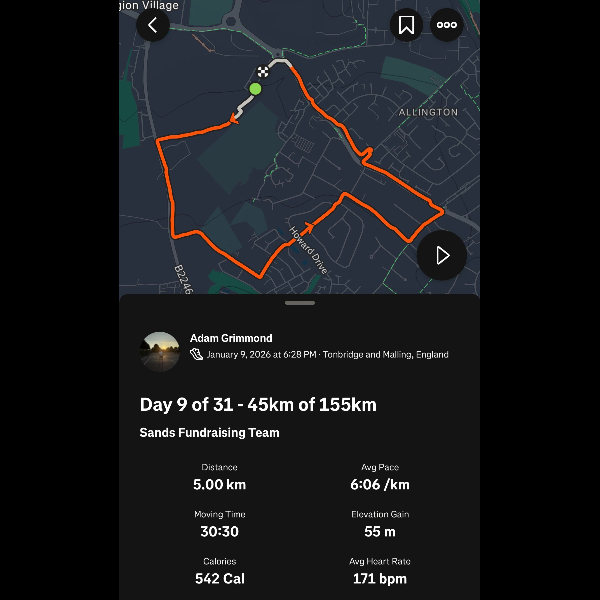Click the Allington label on the map

coord(428,113)
